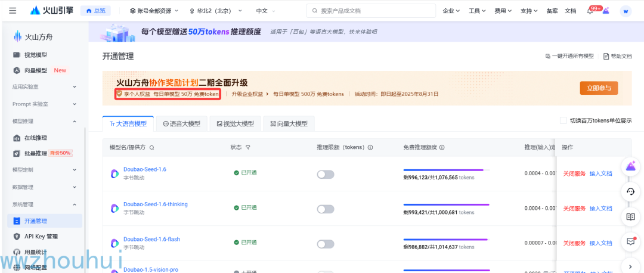Click the 火山引擎 logo
The height and width of the screenshot is (273, 644).
coord(52,11)
